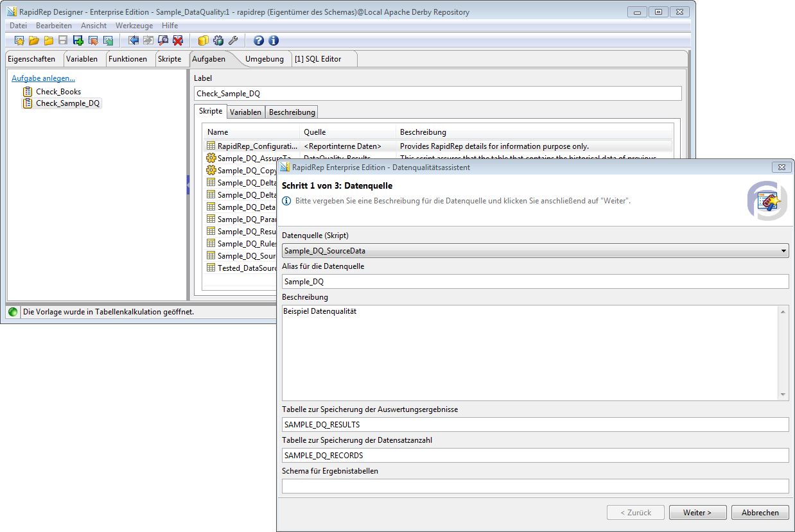Click the Abbrechen button
This screenshot has height=532, width=795.
[x=760, y=513]
